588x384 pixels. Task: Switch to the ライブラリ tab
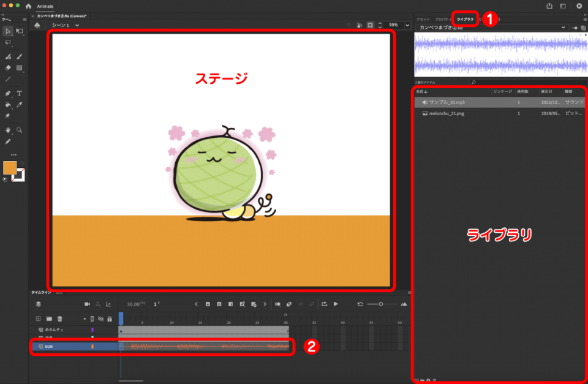point(465,19)
